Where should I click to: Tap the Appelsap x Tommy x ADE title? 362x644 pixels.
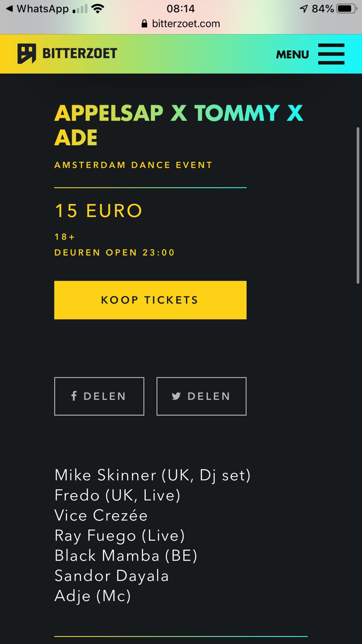point(179,125)
